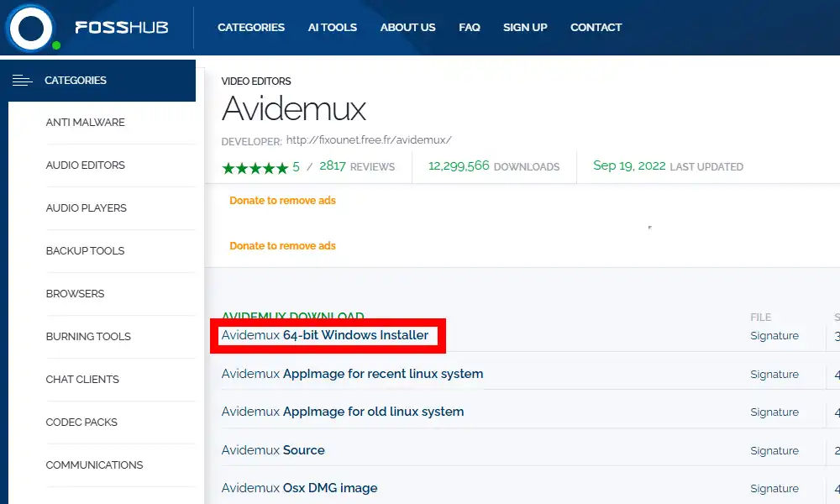Click the Avidemux page title
This screenshot has width=840, height=504.
(x=293, y=108)
